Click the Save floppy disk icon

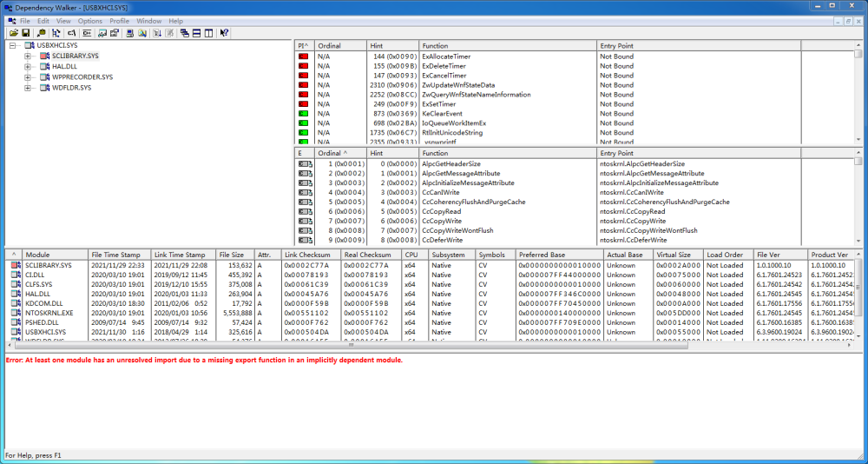pyautogui.click(x=26, y=33)
